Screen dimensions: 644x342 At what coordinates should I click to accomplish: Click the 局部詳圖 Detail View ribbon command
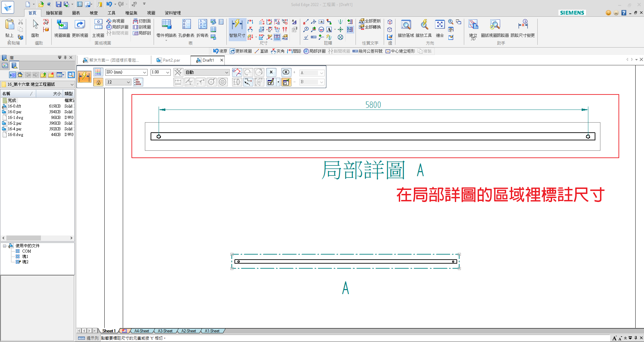(x=117, y=27)
